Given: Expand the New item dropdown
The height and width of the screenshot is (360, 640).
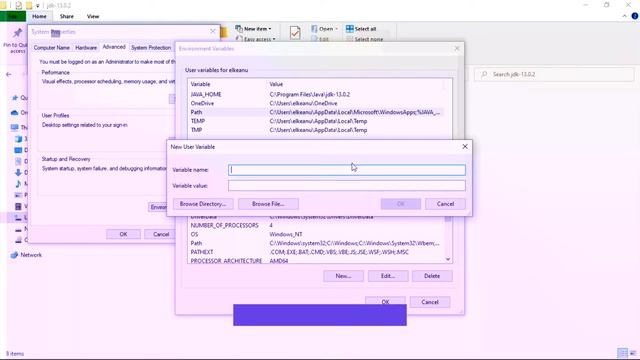Looking at the screenshot, I should [x=253, y=29].
